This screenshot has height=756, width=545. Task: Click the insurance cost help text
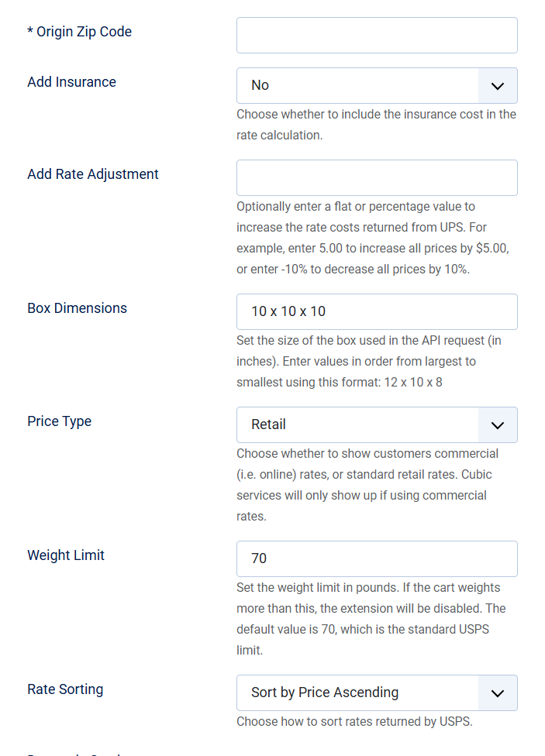pyautogui.click(x=376, y=125)
